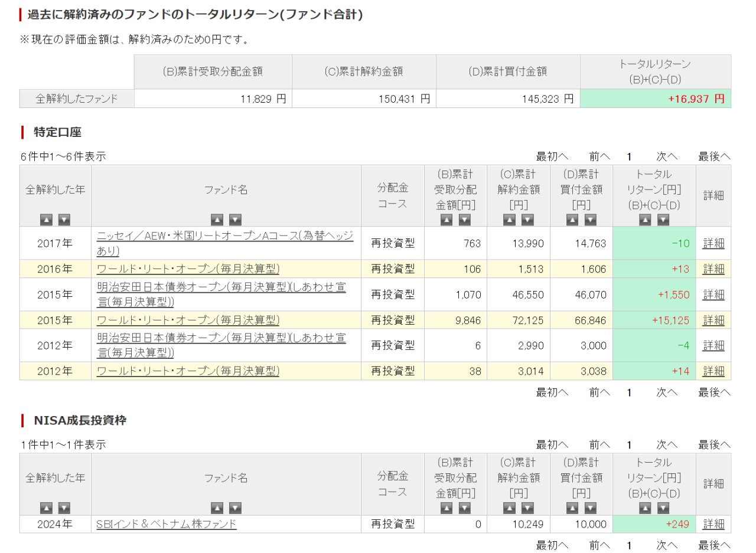The width and height of the screenshot is (756, 553).
Task: Sort NISA table by year ascending
Action: point(46,508)
